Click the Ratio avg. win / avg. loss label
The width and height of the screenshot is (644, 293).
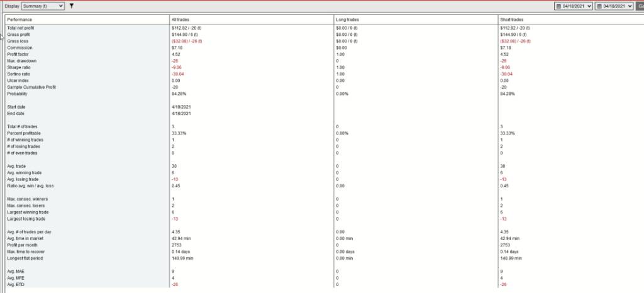(30, 185)
